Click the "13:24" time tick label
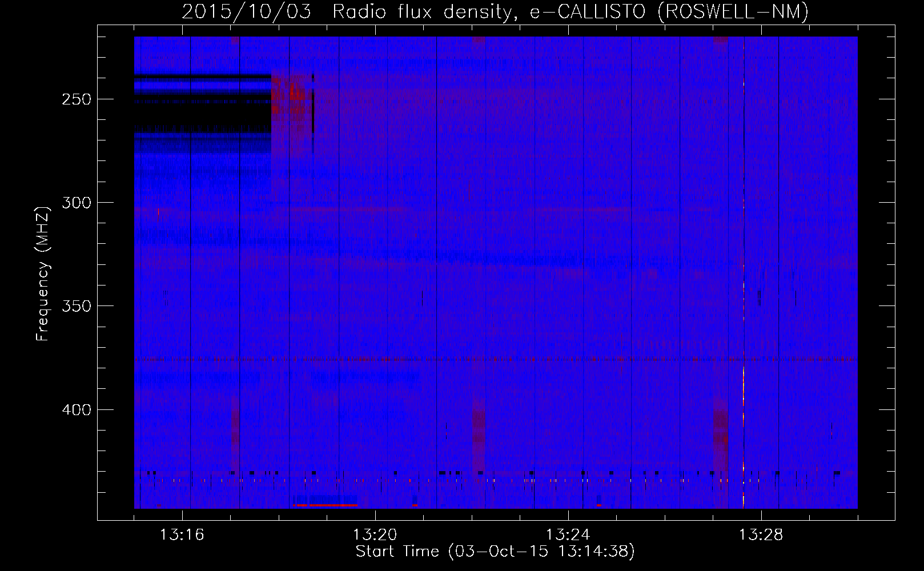The height and width of the screenshot is (571, 924). point(568,535)
